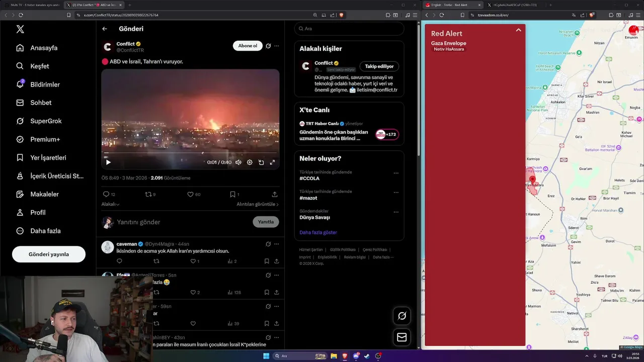Open Keşfet search icon in sidebar
This screenshot has width=644, height=362.
coord(20,66)
